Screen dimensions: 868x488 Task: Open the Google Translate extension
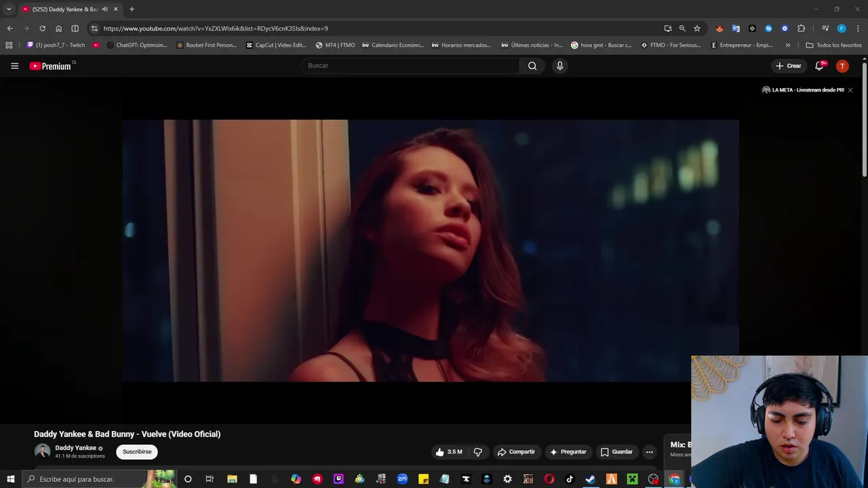736,28
